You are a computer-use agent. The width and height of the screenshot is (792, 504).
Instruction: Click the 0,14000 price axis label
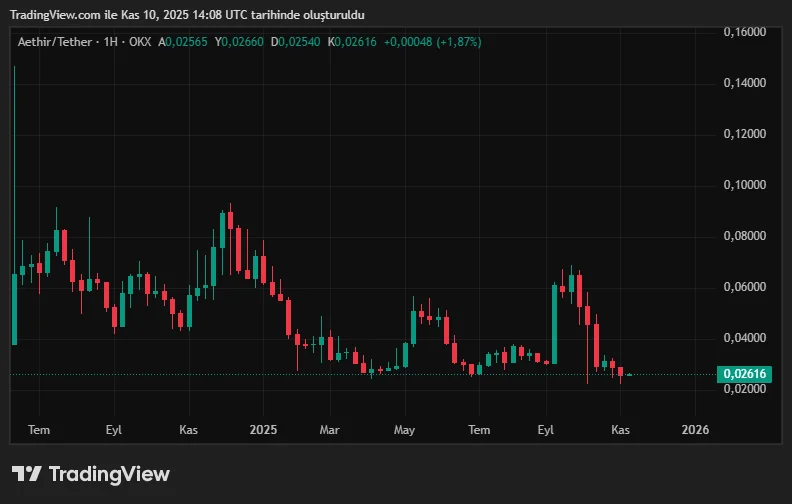tap(744, 83)
